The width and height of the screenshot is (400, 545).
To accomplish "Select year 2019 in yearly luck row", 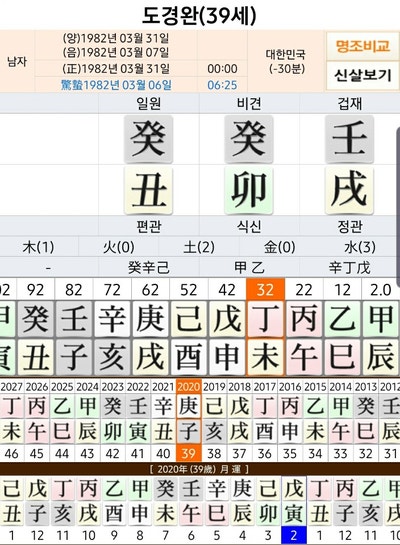I will pyautogui.click(x=214, y=387).
